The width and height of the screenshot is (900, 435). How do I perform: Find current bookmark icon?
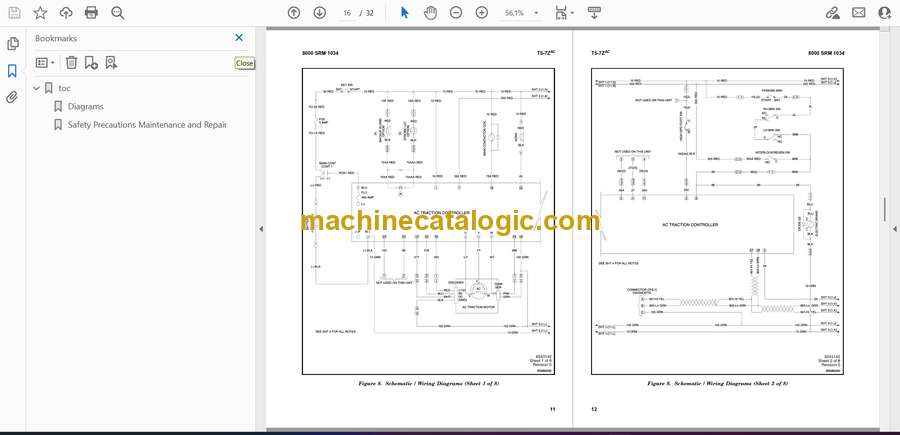pyautogui.click(x=111, y=63)
